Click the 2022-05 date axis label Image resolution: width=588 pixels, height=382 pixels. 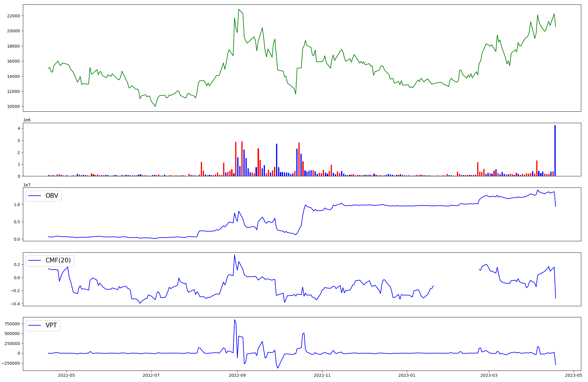[x=66, y=375]
